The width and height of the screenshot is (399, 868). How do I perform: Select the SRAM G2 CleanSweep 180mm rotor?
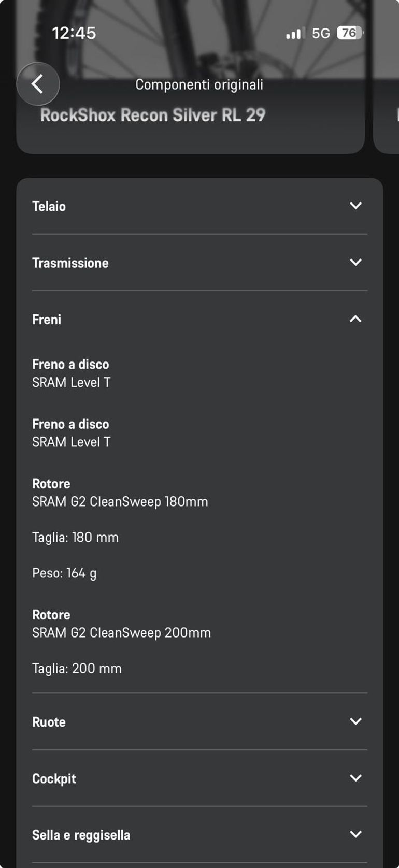coord(120,501)
